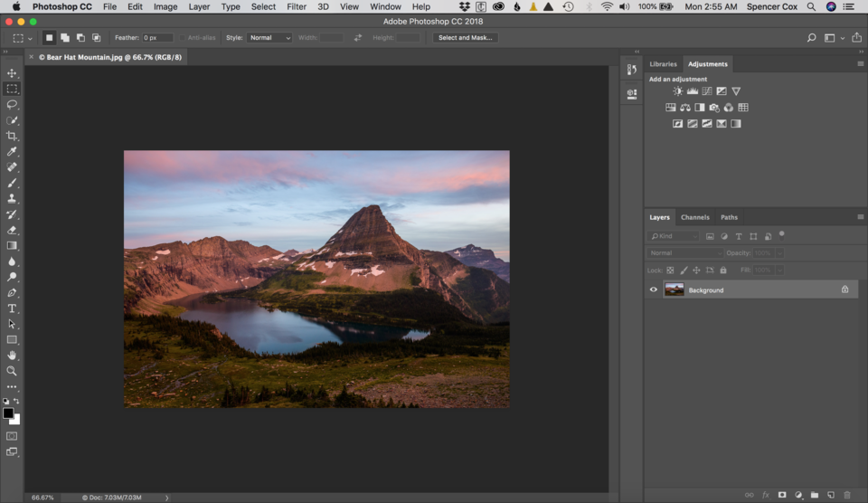Click the Feather input field
The height and width of the screenshot is (503, 868).
pyautogui.click(x=157, y=38)
